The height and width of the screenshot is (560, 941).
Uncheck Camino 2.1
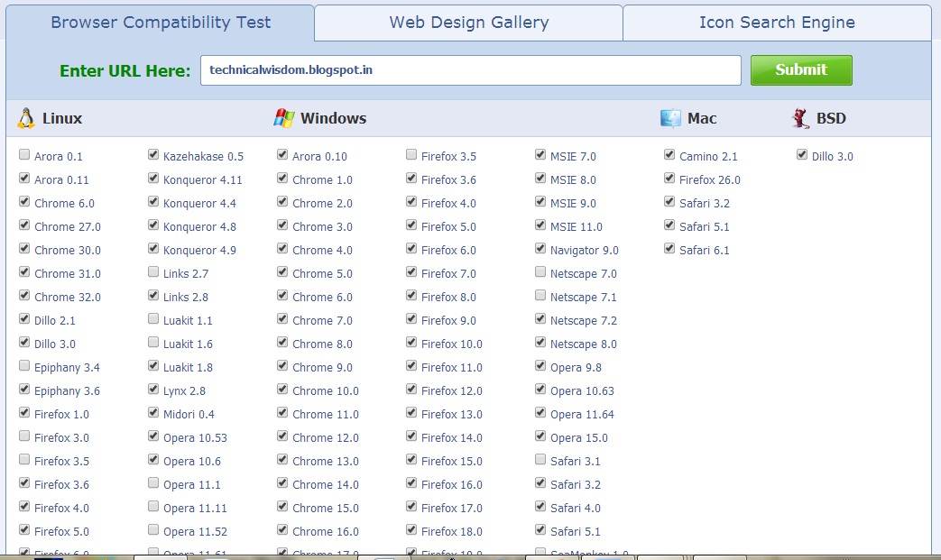[669, 155]
